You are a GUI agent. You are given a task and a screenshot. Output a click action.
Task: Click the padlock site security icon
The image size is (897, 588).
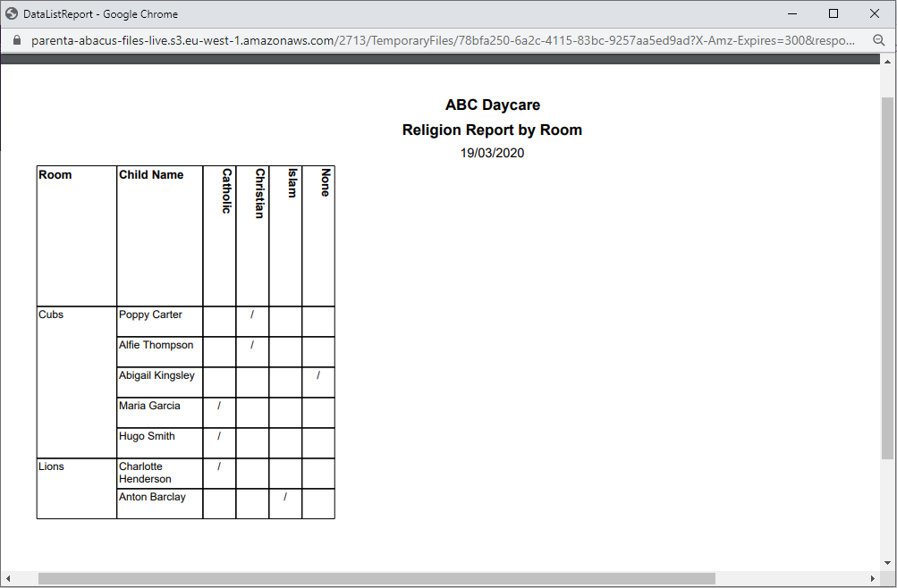17,40
